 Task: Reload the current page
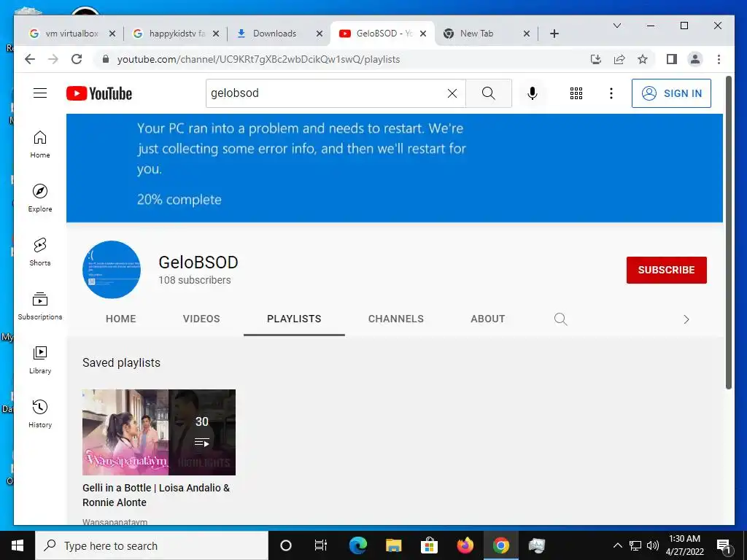point(77,59)
